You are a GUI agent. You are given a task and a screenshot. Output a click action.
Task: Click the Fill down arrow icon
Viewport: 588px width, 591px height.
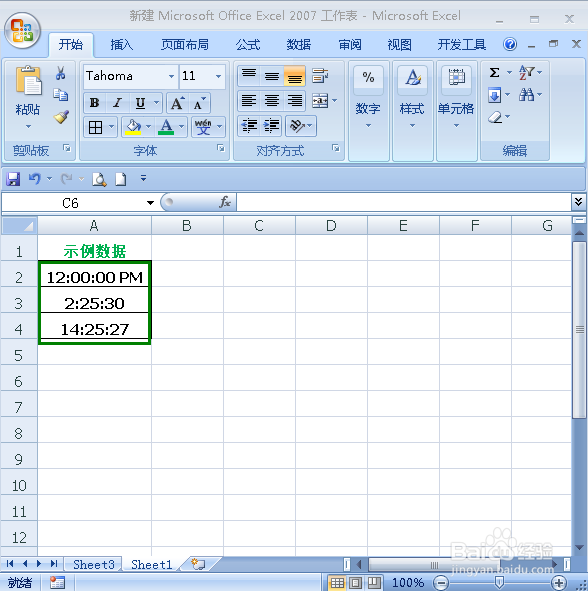pos(495,95)
